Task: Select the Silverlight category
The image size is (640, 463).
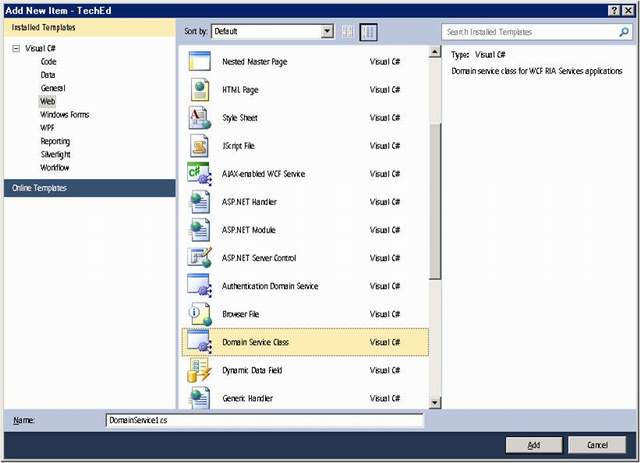Action: [56, 154]
